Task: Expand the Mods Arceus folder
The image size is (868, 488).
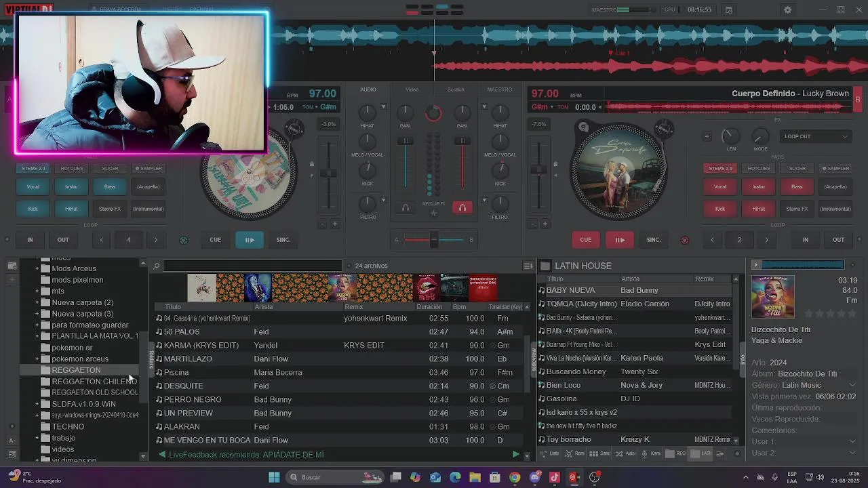Action: point(37,268)
